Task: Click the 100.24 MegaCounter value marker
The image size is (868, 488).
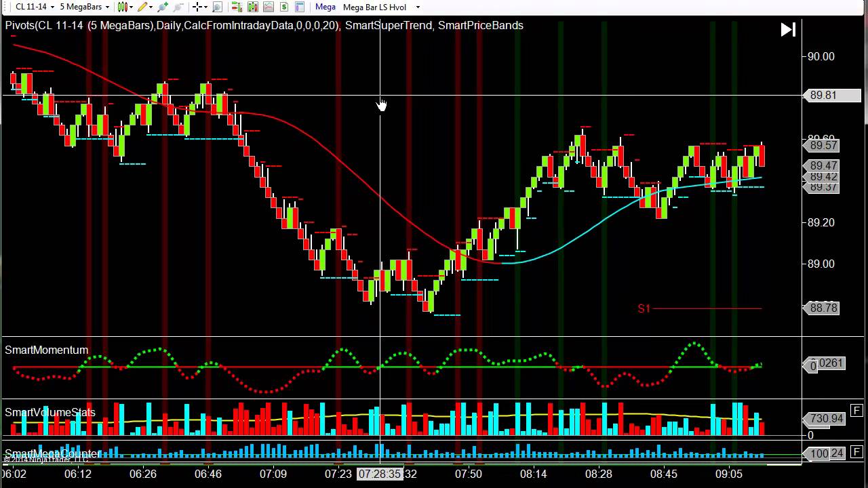Action: point(825,453)
